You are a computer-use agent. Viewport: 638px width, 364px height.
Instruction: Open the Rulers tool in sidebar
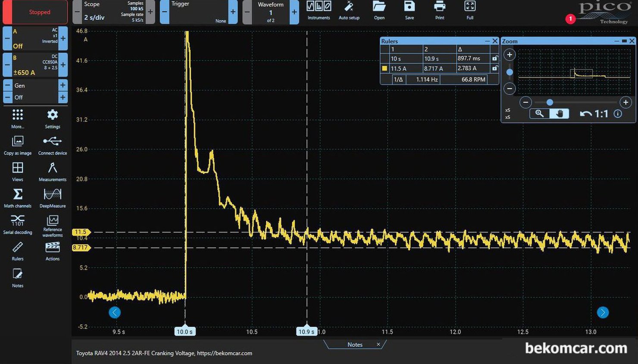point(18,252)
